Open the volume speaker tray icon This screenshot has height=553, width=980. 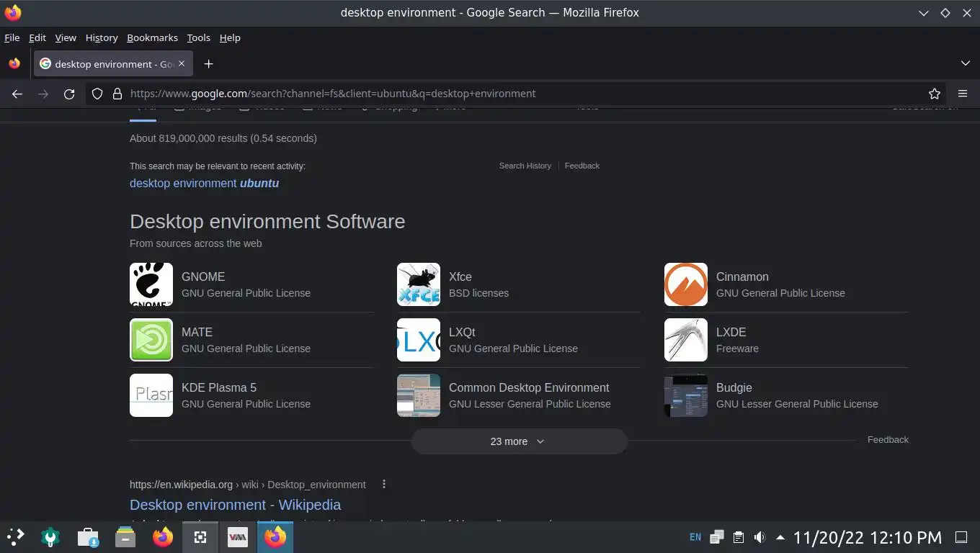pos(759,537)
